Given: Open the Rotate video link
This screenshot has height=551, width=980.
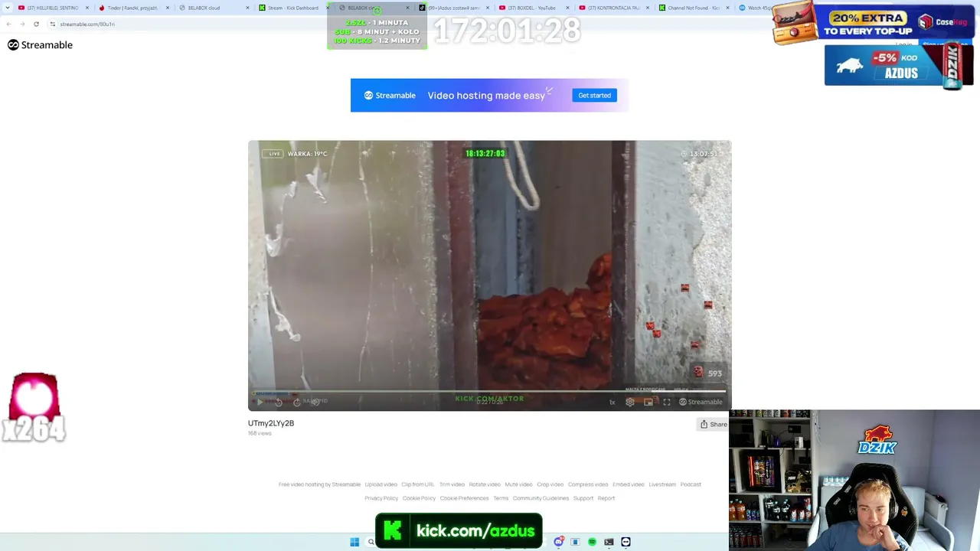Looking at the screenshot, I should pyautogui.click(x=485, y=484).
